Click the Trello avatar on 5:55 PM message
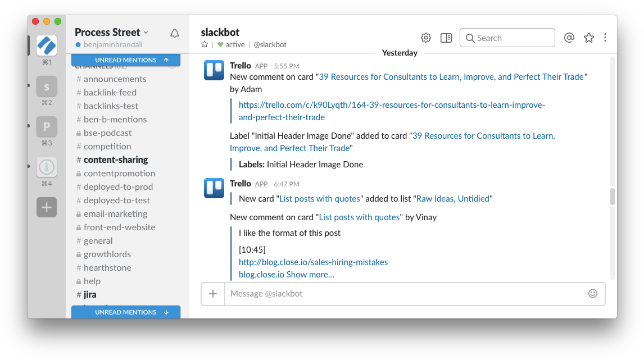 pos(214,70)
